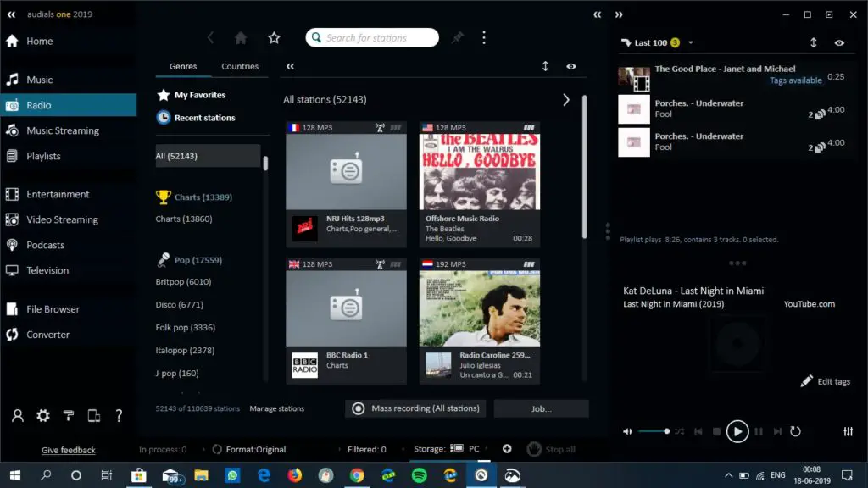Click the favorites star icon in toolbar
Screen dimensions: 868x488
coord(274,37)
